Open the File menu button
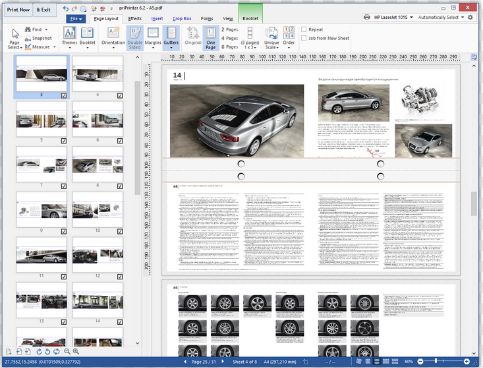 (76, 19)
